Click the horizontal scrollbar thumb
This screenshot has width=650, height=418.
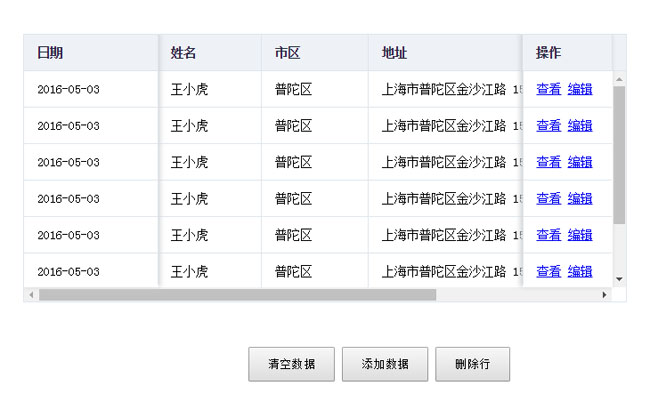[237, 295]
